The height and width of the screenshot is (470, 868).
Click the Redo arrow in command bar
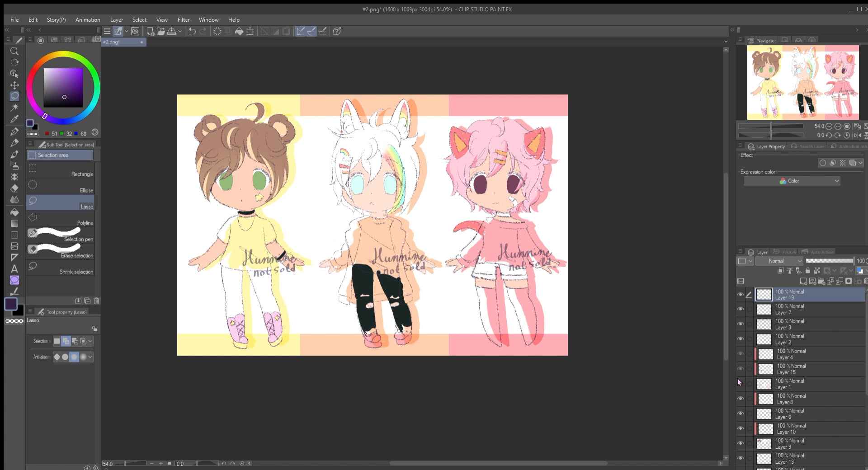click(x=203, y=31)
